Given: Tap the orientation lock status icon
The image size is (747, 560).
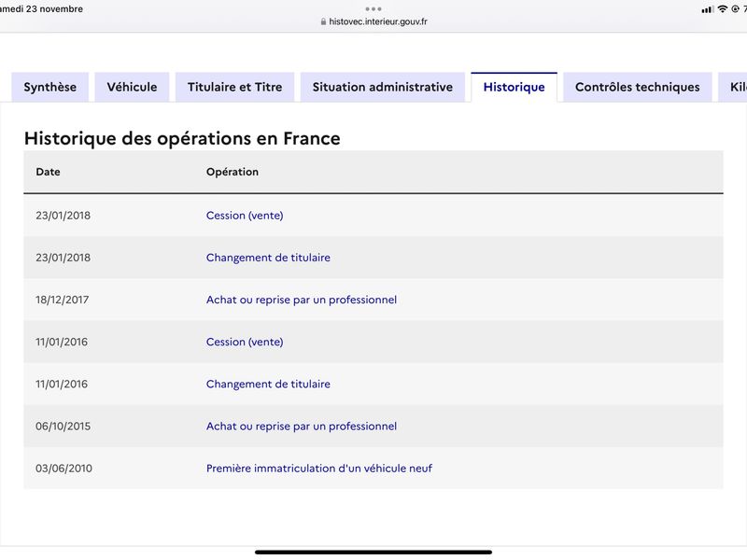Looking at the screenshot, I should (735, 9).
